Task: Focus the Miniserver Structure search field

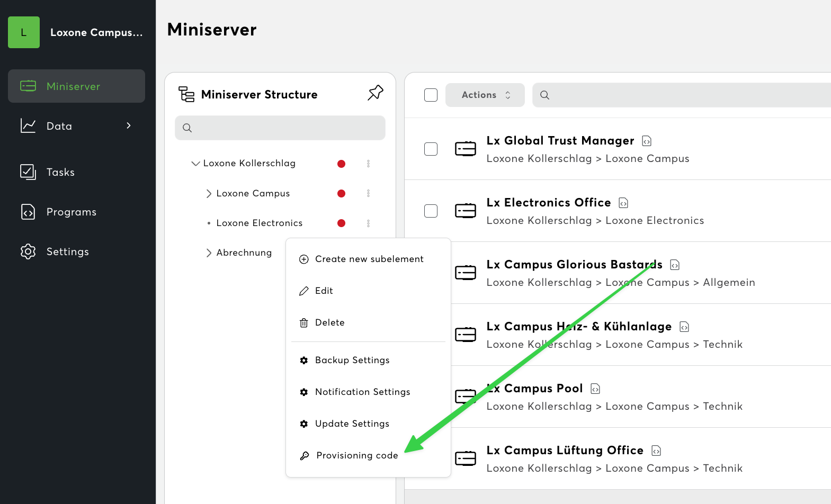Action: pyautogui.click(x=286, y=128)
